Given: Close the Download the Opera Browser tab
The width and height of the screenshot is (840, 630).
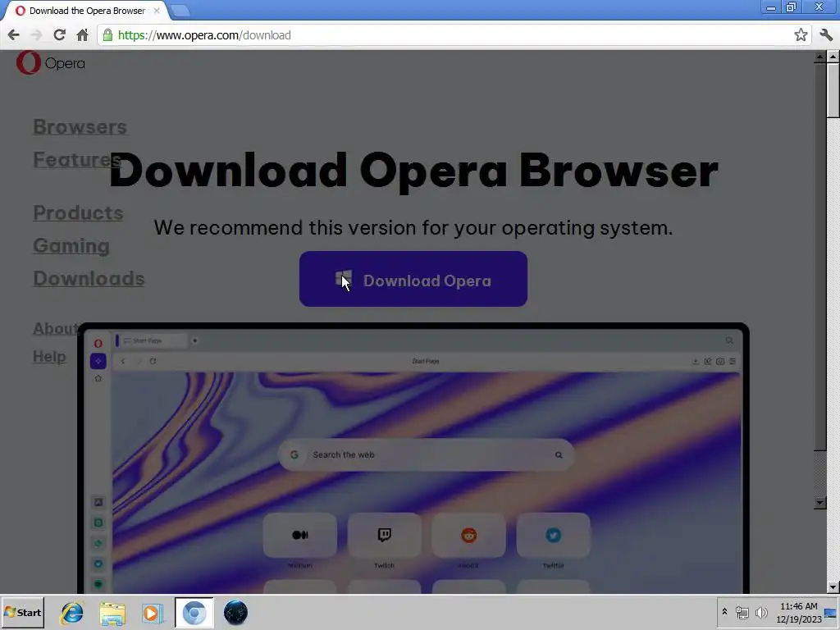Looking at the screenshot, I should (157, 11).
